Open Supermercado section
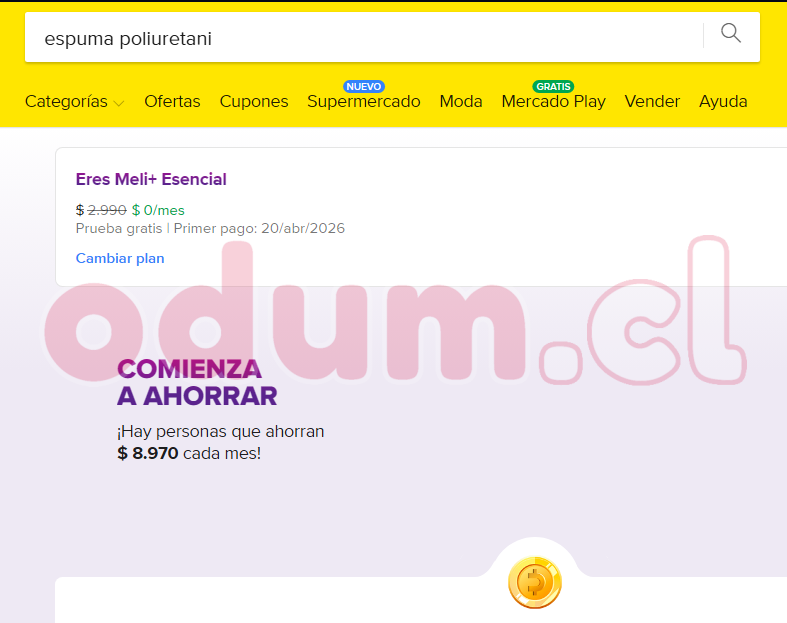 click(364, 101)
